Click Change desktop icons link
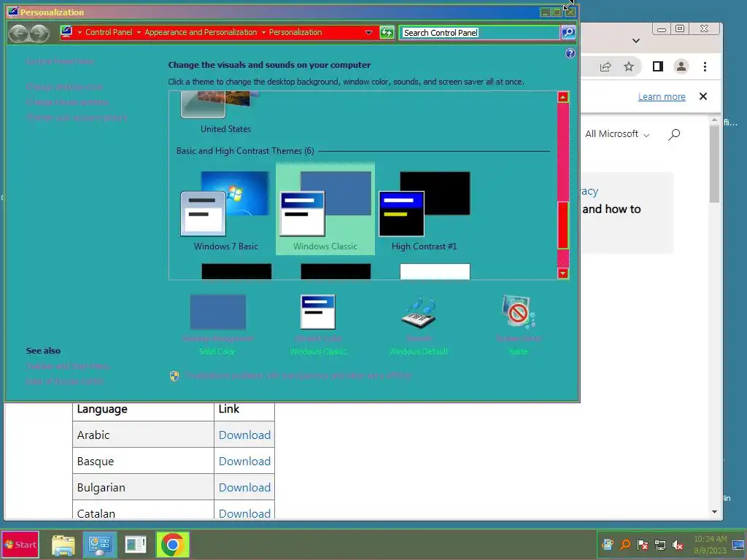The image size is (747, 560). (64, 87)
